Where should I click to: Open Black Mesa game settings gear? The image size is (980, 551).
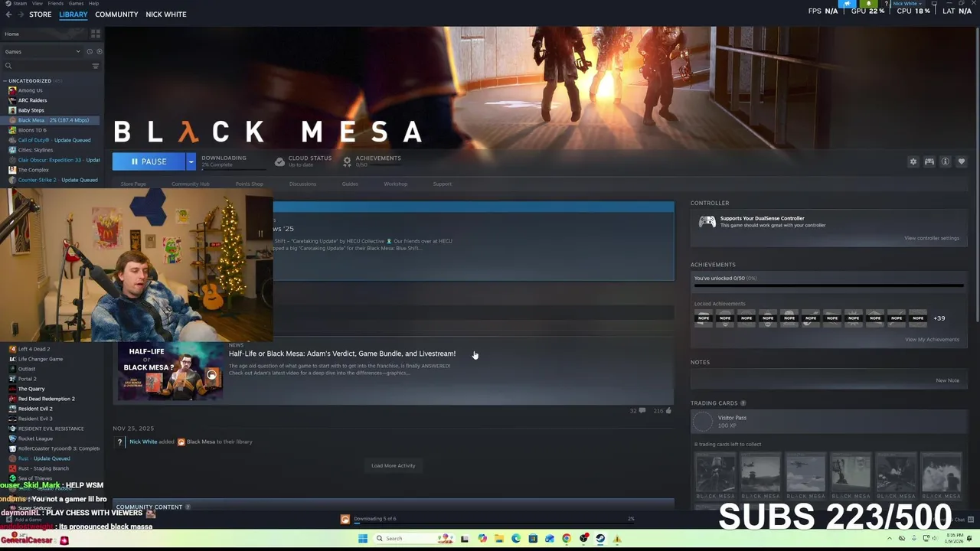click(x=913, y=161)
